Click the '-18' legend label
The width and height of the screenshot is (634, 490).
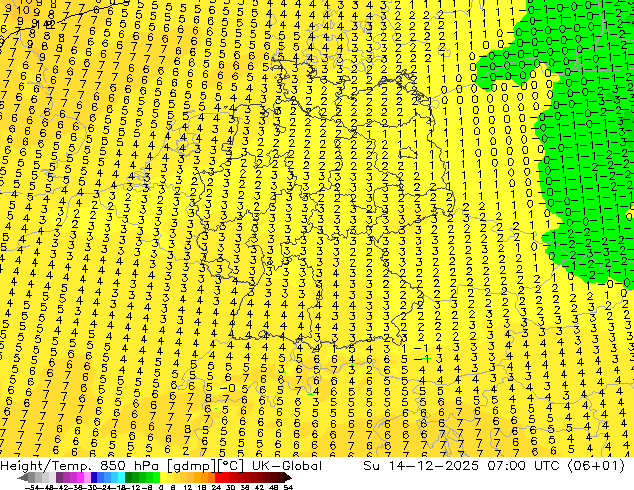[120, 487]
